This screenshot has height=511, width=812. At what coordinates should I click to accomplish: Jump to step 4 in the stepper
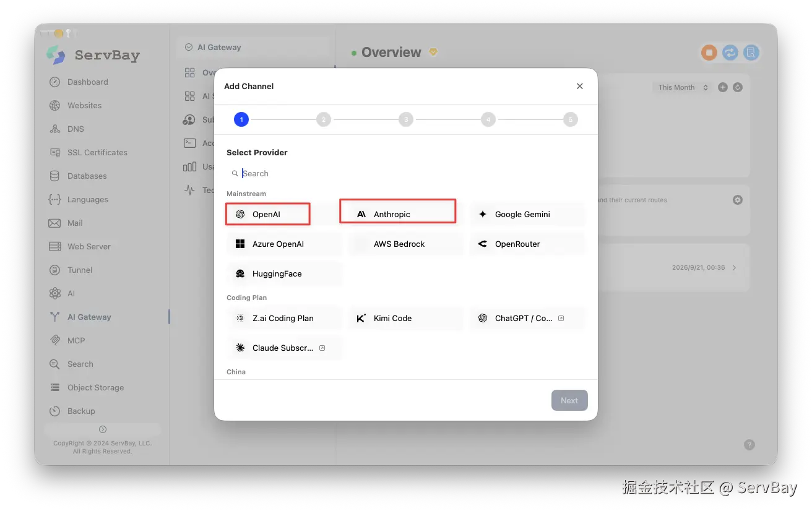tap(488, 119)
